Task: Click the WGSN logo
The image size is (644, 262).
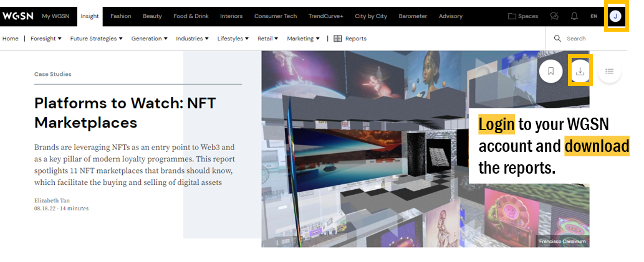Action: coord(16,16)
